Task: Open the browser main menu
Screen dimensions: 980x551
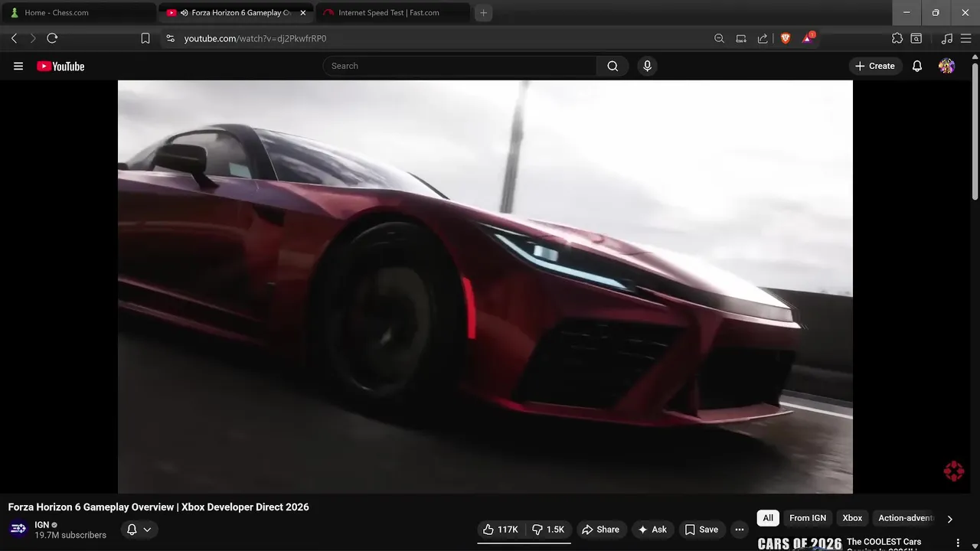Action: (966, 38)
